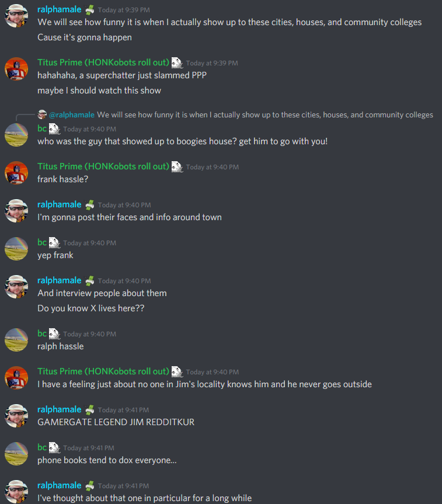This screenshot has width=442, height=504.
Task: Click bc's rainbow avatar on the boogies house message
Action: coord(16,135)
